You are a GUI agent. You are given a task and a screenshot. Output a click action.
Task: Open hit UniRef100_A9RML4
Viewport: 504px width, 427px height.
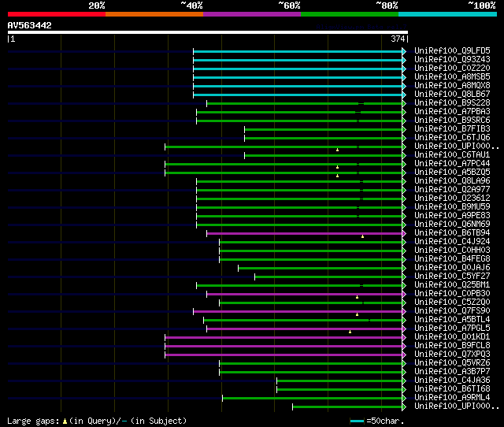[452, 398]
